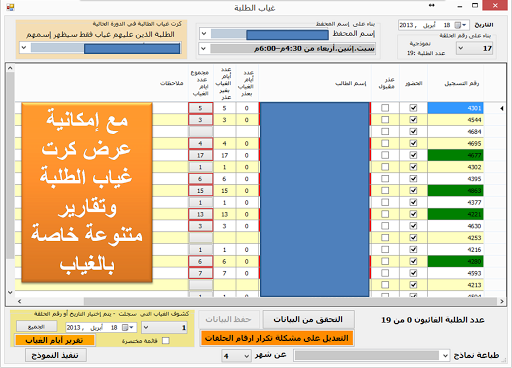
Task: Check accepted excuse box for student 4544
Action: tap(385, 120)
